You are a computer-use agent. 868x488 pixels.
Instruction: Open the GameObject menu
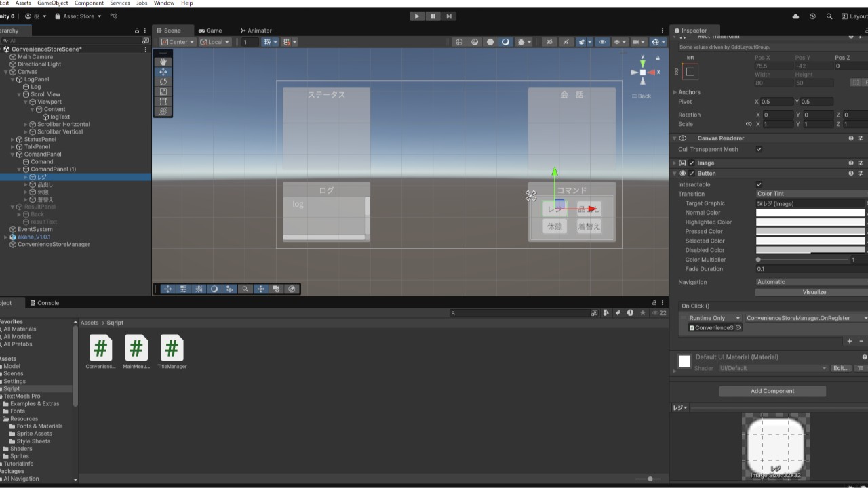pyautogui.click(x=53, y=3)
